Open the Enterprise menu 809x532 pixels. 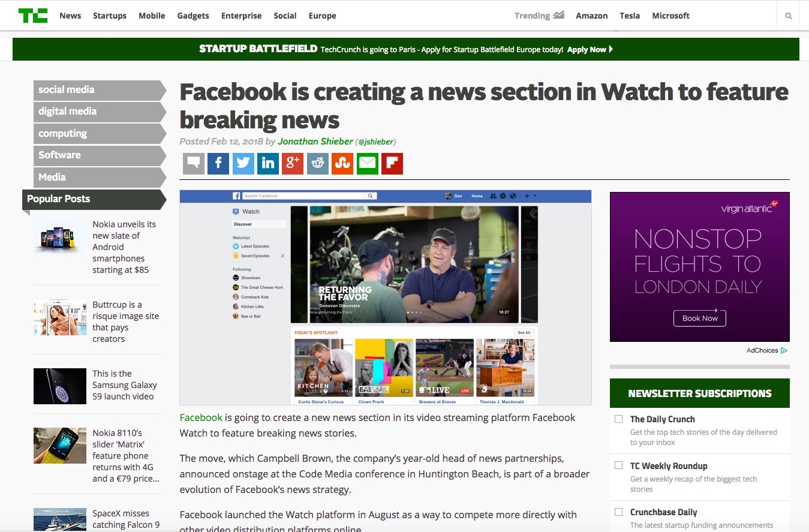241,16
